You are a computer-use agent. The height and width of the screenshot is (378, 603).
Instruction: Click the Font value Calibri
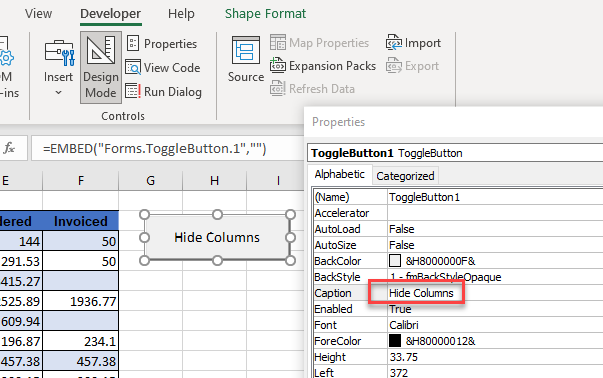tap(403, 325)
